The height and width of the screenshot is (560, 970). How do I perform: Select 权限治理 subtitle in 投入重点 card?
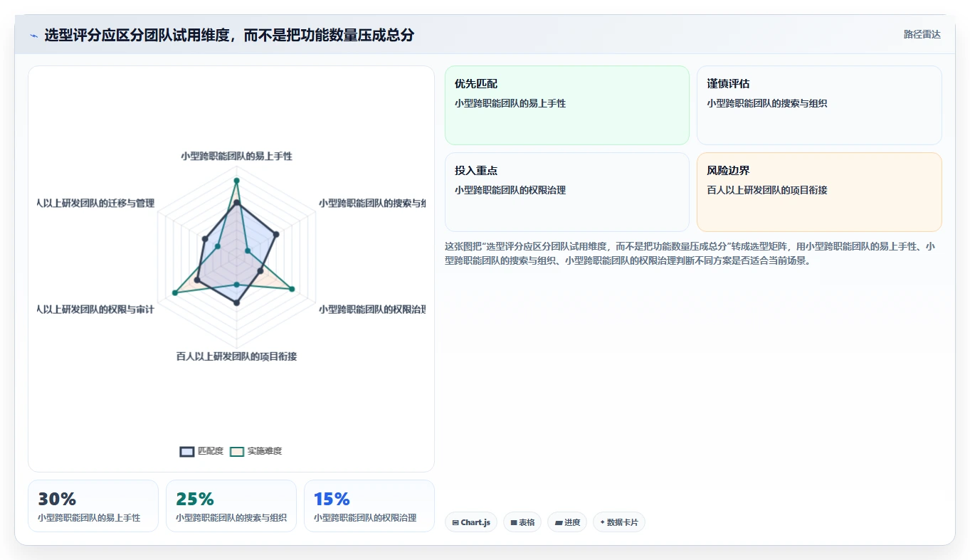[x=510, y=190]
